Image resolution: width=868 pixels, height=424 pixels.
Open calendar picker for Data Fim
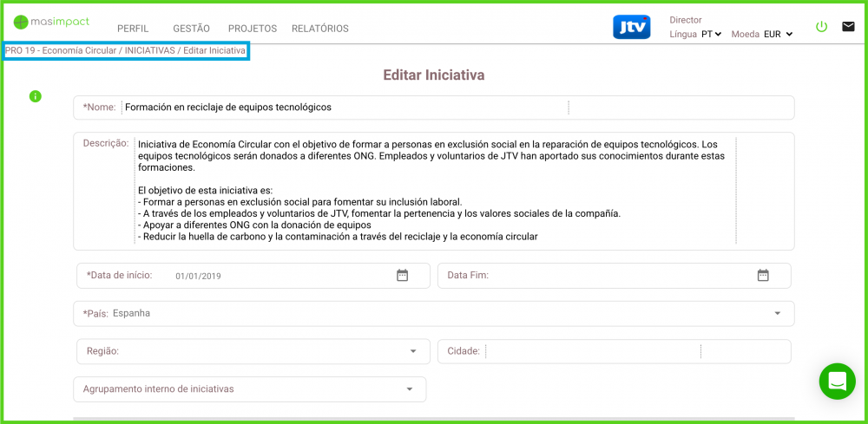763,276
